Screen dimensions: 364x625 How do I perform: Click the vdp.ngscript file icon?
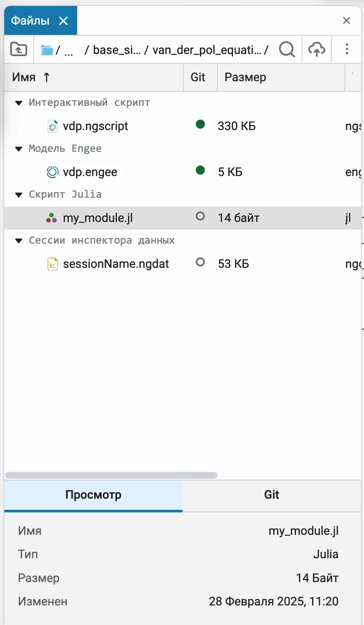click(53, 126)
